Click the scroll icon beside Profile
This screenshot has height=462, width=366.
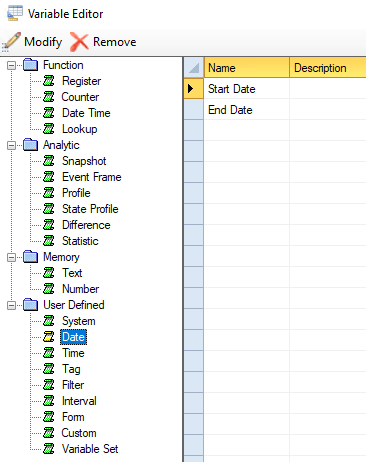click(49, 193)
